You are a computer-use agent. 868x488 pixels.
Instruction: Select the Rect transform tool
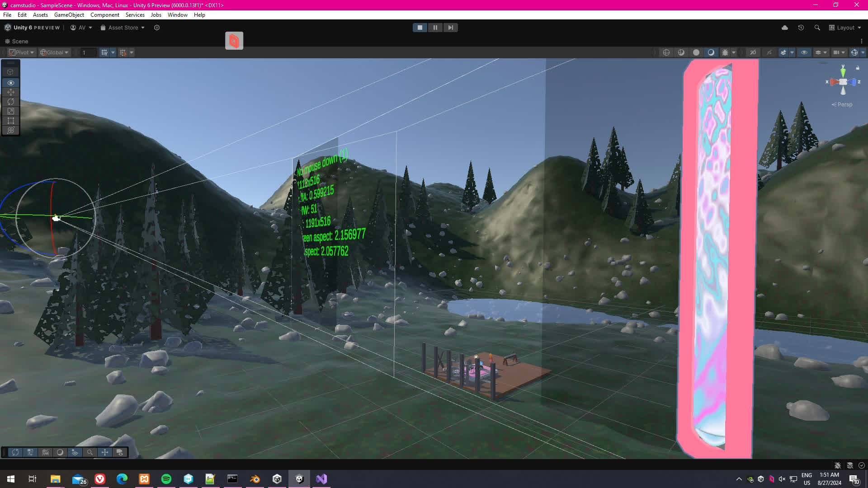tap(11, 121)
